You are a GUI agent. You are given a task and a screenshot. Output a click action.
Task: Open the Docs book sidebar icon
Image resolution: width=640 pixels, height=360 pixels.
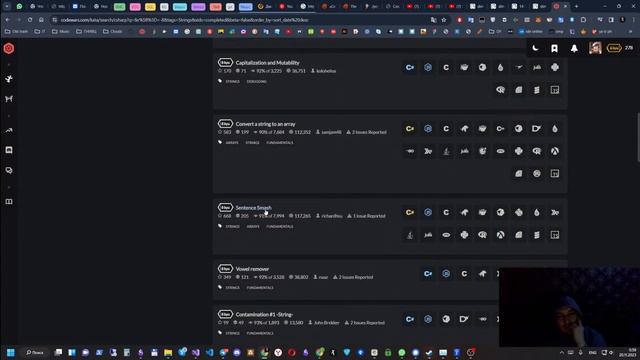pyautogui.click(x=9, y=202)
